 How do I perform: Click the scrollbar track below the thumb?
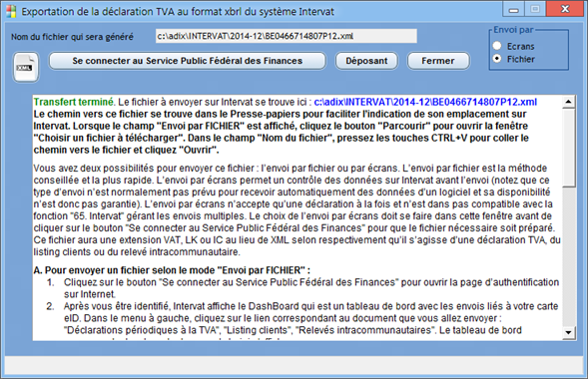pyautogui.click(x=568, y=256)
